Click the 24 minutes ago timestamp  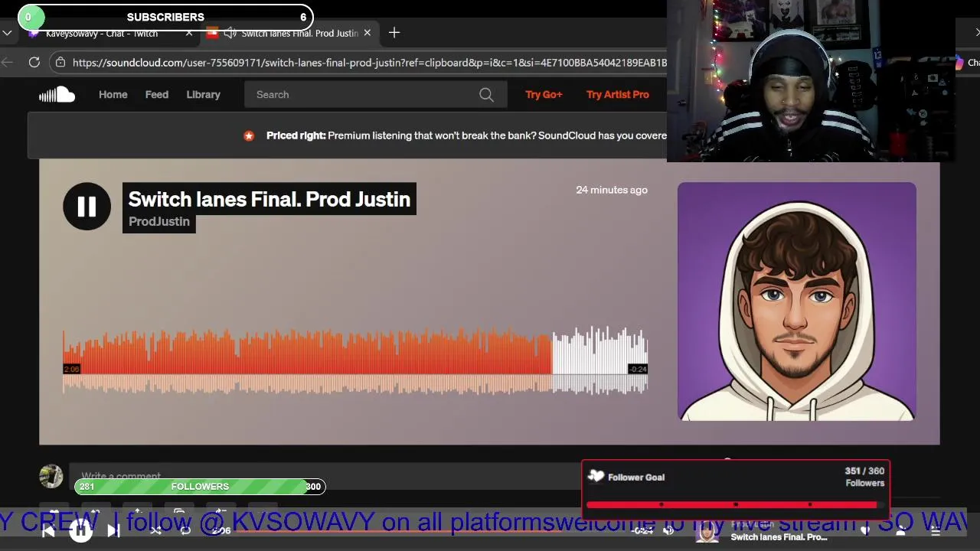click(x=612, y=190)
